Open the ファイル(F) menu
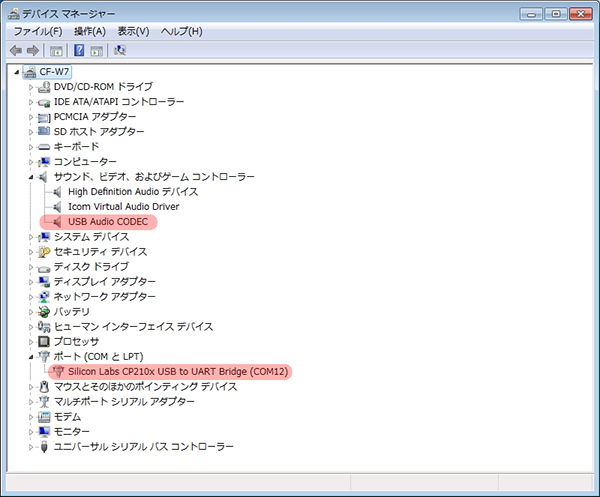 (x=38, y=31)
